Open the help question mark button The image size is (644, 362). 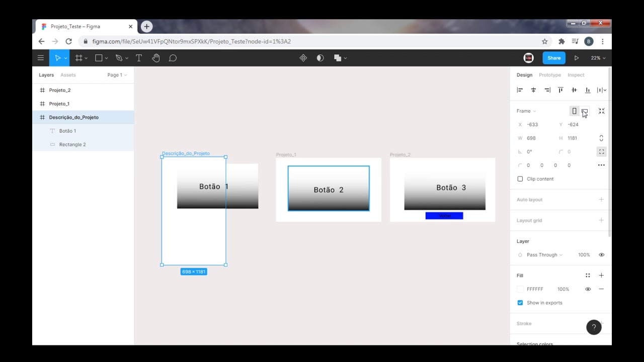594,327
